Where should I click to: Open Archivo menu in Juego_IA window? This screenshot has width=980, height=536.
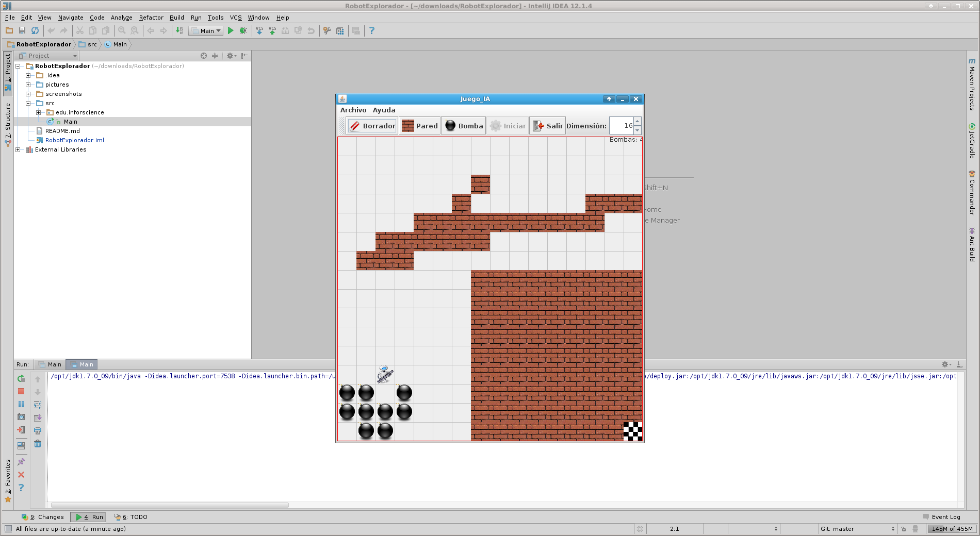point(353,110)
